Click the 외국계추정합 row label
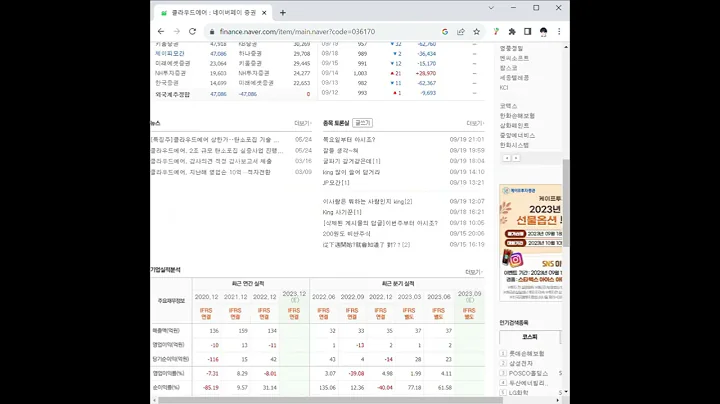This screenshot has width=720, height=404. coord(173,95)
